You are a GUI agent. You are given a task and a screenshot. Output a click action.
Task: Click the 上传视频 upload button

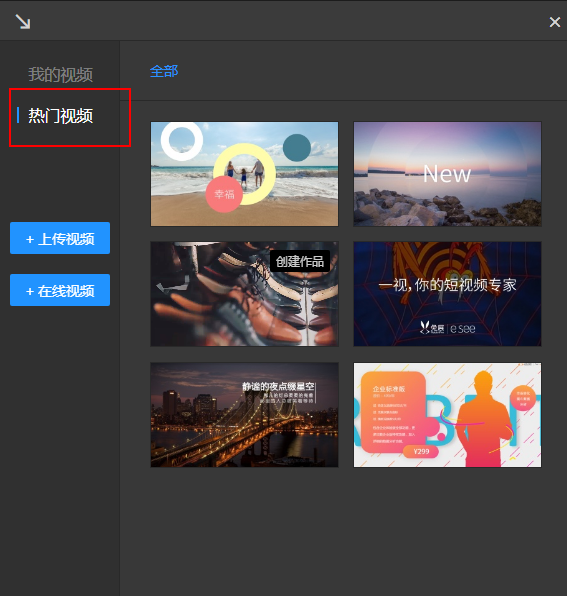[x=60, y=238]
